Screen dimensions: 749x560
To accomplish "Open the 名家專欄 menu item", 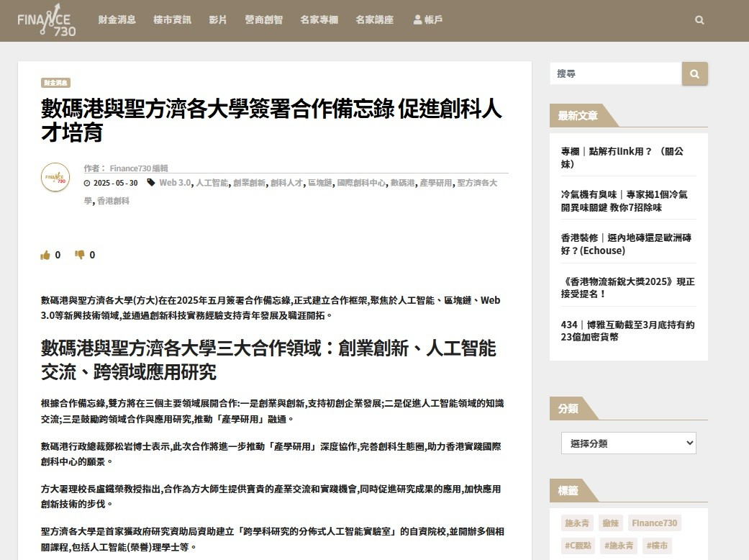I will point(319,20).
